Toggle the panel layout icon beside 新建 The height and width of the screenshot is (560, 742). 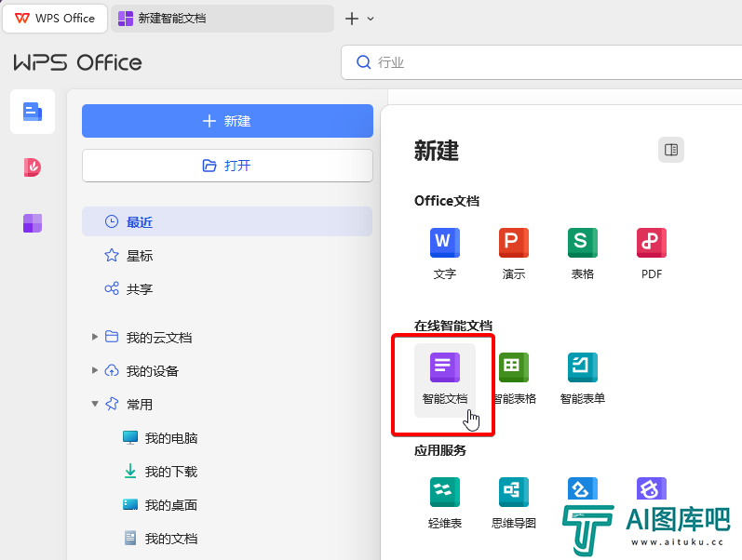point(671,150)
